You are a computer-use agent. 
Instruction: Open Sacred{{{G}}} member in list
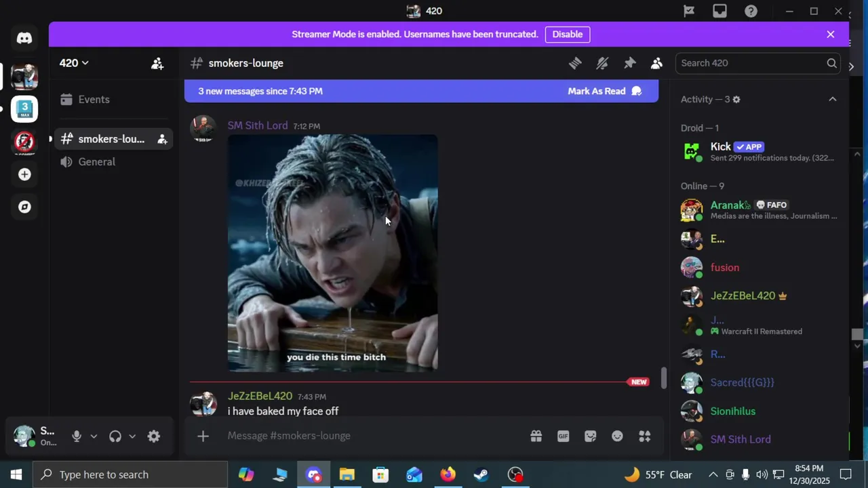pos(759,383)
